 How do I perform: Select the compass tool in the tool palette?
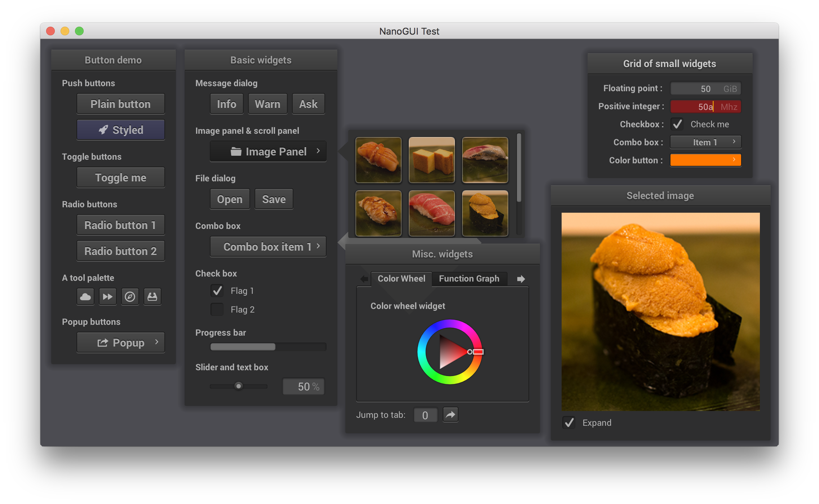130,296
